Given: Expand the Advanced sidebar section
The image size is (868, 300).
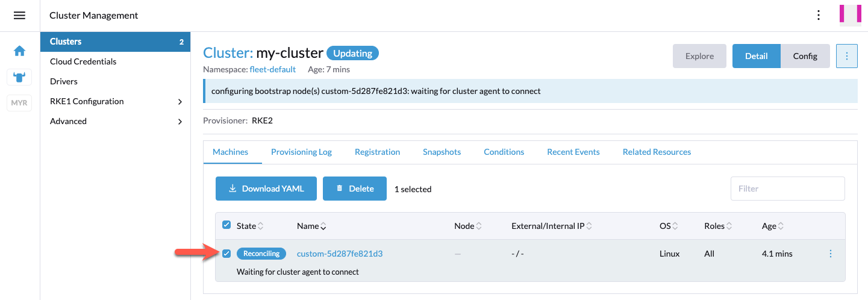Looking at the screenshot, I should click(x=115, y=121).
